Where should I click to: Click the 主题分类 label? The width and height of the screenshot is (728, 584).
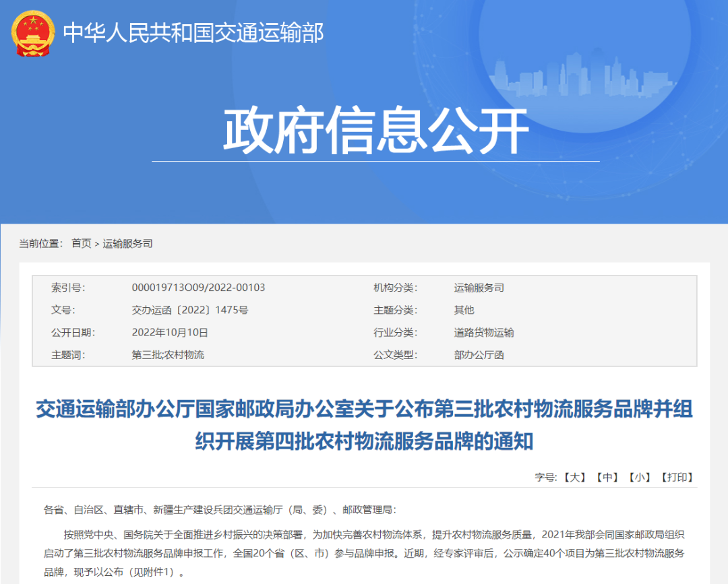[396, 310]
